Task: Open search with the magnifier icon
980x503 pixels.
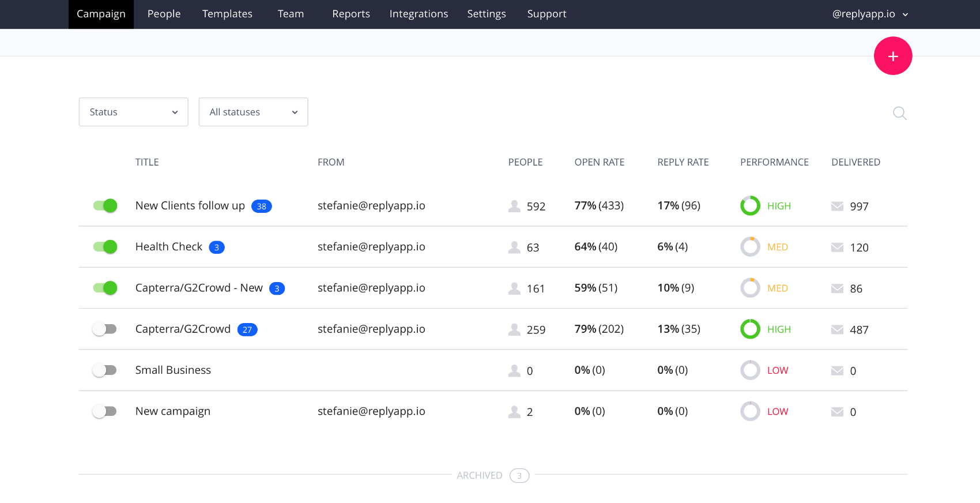Action: [x=899, y=113]
